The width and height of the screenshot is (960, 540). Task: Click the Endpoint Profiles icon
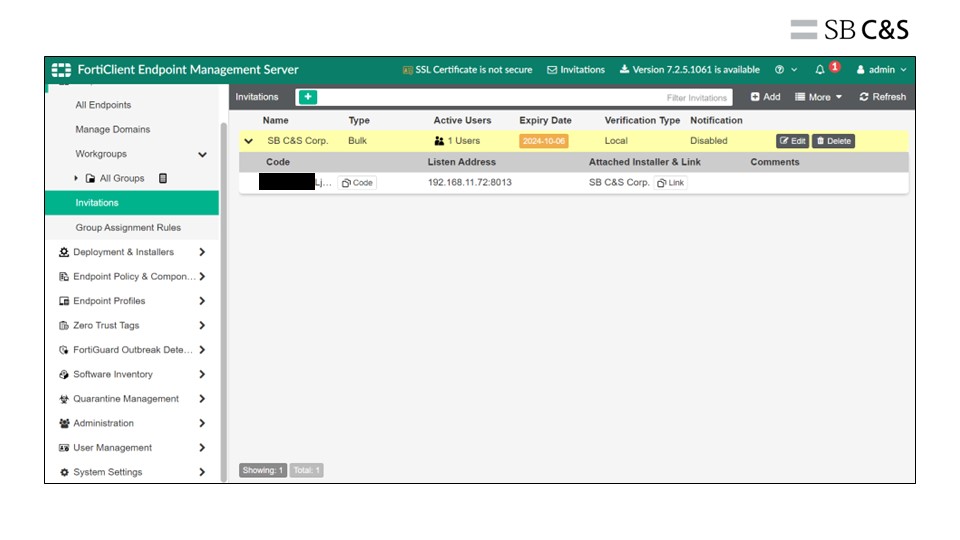click(x=64, y=301)
